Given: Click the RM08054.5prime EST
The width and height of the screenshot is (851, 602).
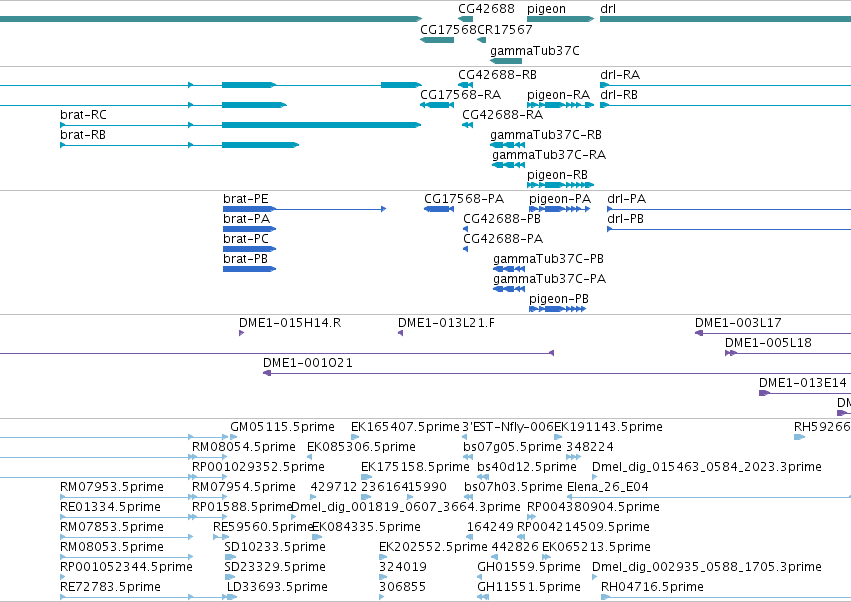Looking at the screenshot, I should click(x=210, y=457).
